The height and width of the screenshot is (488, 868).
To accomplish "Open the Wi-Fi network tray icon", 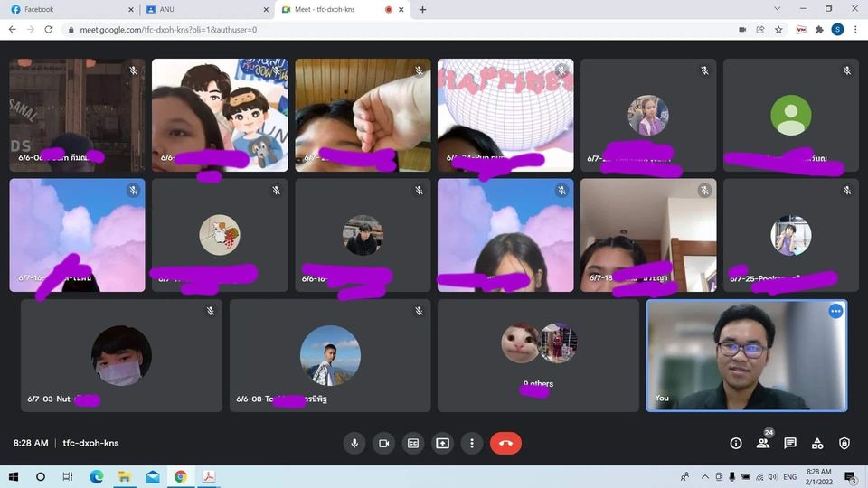I will [759, 476].
